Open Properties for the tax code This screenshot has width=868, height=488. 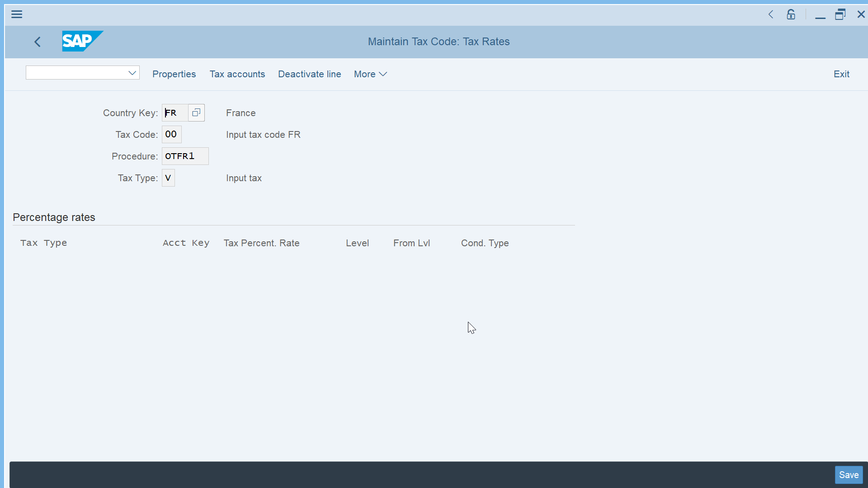tap(174, 74)
